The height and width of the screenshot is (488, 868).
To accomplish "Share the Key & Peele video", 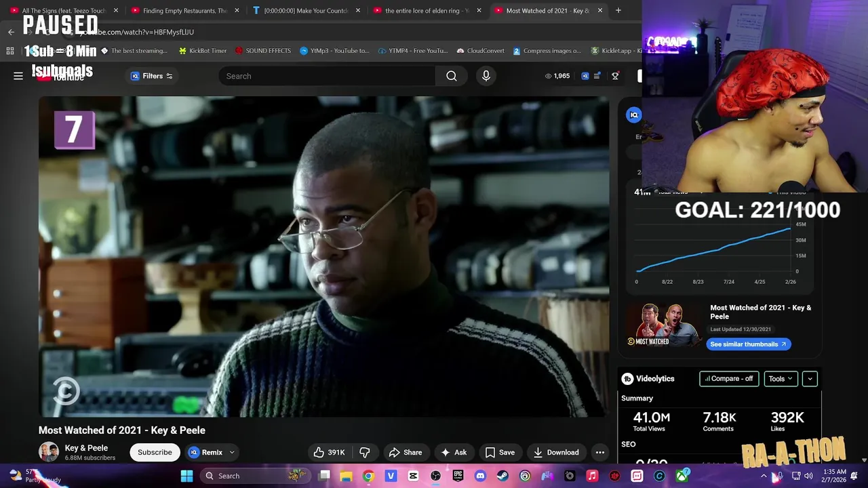I will coord(406,452).
